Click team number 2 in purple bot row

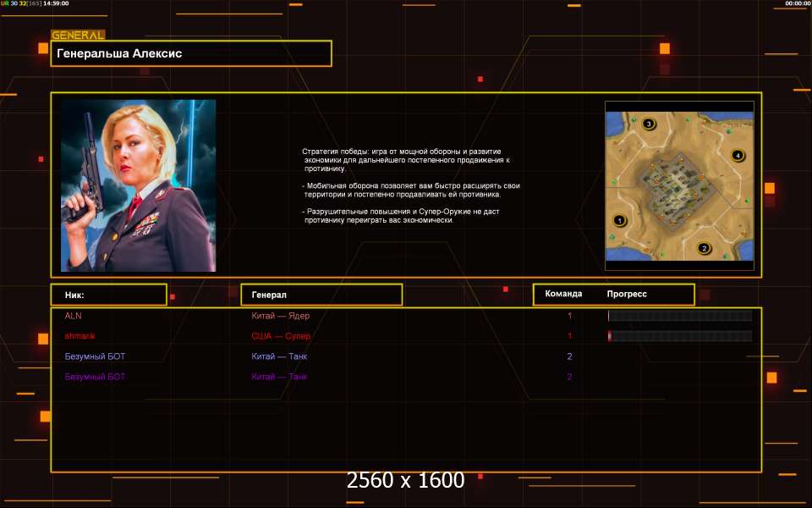(569, 377)
